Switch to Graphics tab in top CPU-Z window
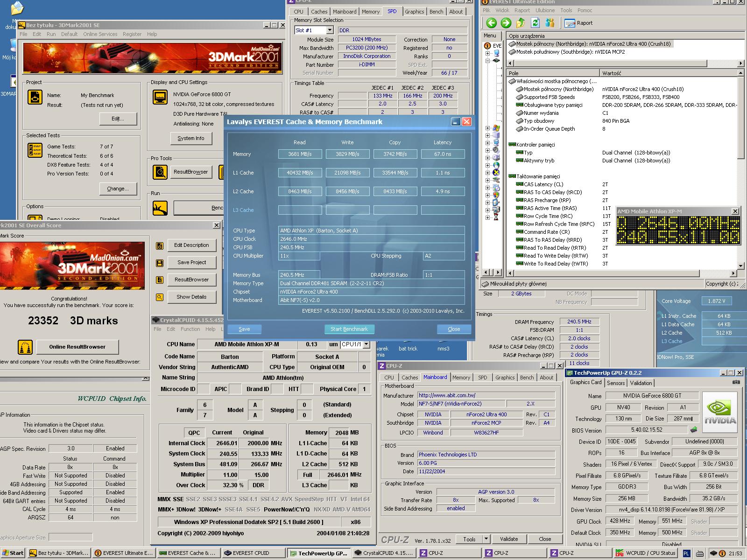This screenshot has width=747, height=560. pos(415,12)
